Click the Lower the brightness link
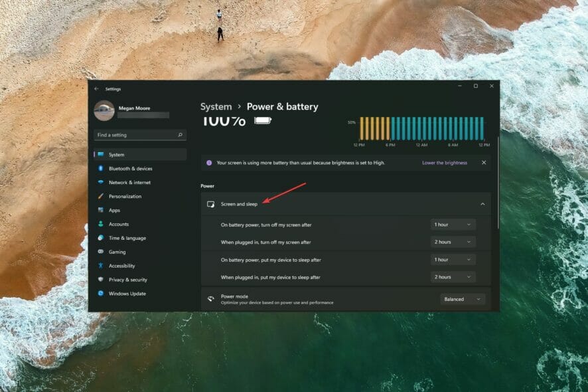Screen dimensions: 588x392 coord(444,162)
